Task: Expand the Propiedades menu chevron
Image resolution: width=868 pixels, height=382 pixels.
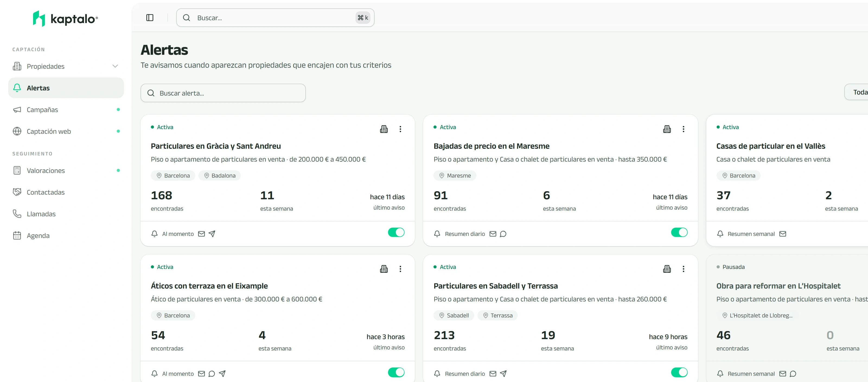Action: (115, 66)
